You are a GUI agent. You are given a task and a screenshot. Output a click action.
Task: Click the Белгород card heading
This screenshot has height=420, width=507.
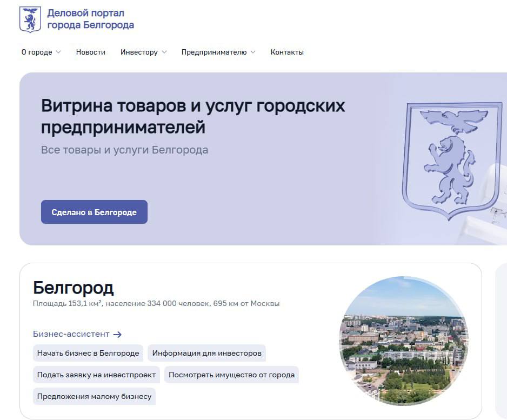pos(74,288)
